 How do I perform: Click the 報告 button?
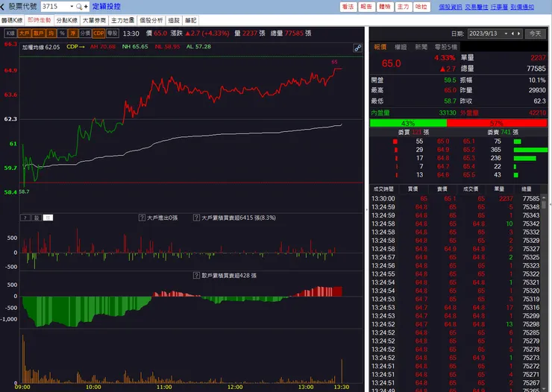(366, 7)
